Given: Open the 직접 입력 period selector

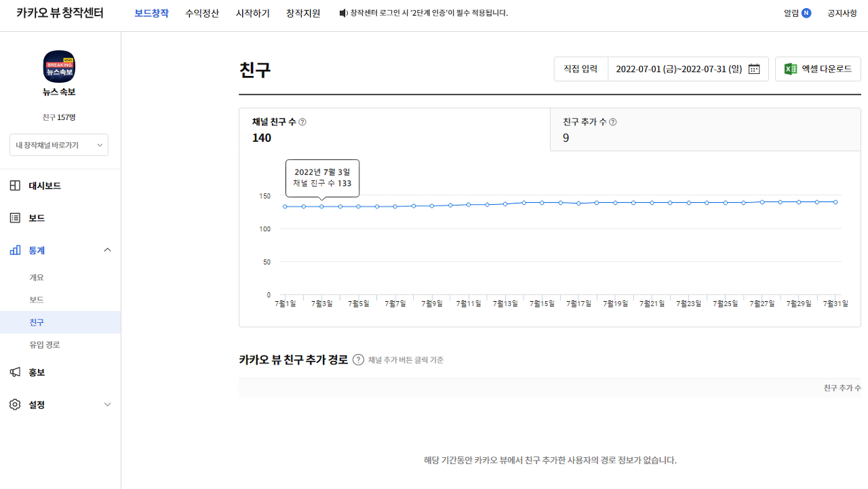Looking at the screenshot, I should (581, 69).
